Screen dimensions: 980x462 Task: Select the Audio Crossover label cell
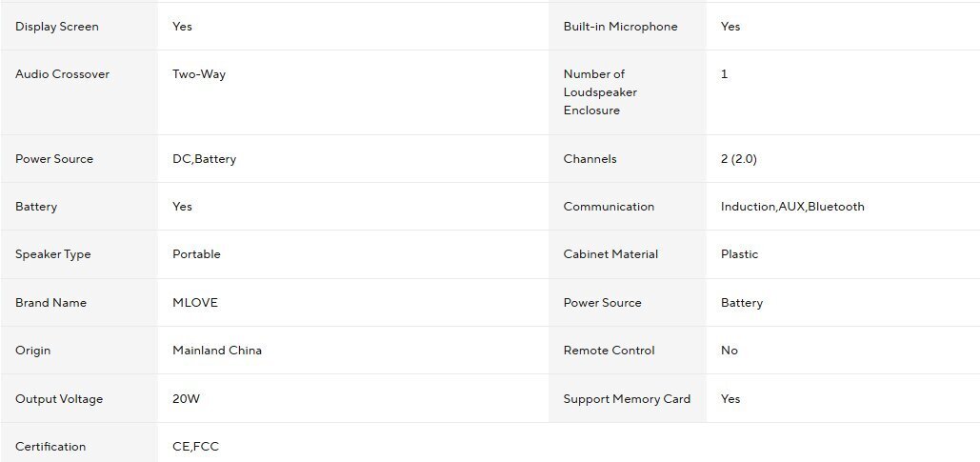[x=62, y=74]
